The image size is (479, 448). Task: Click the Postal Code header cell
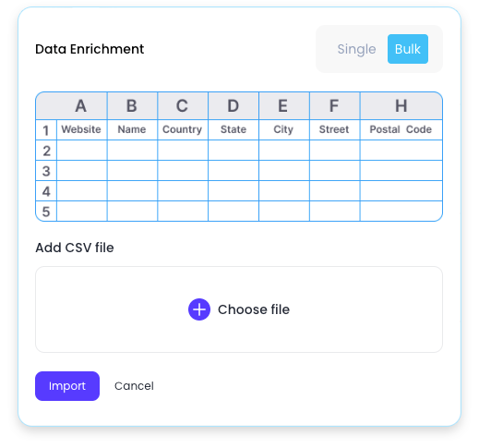click(x=401, y=129)
